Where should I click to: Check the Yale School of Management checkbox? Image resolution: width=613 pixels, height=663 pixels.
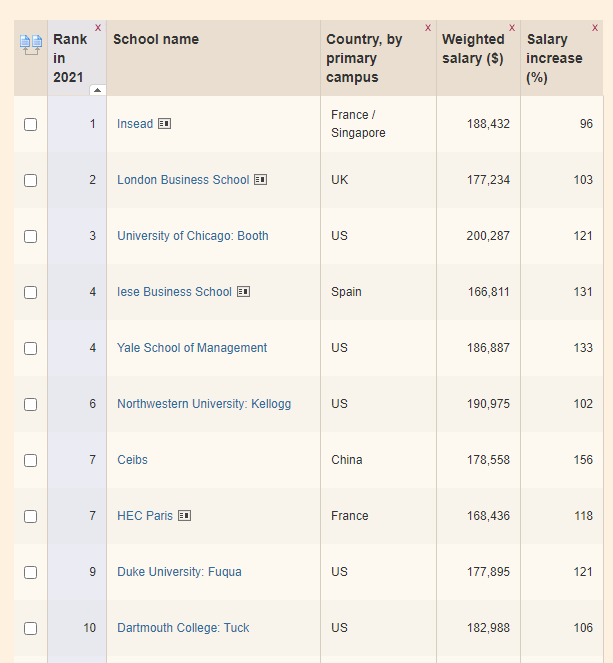tap(30, 348)
